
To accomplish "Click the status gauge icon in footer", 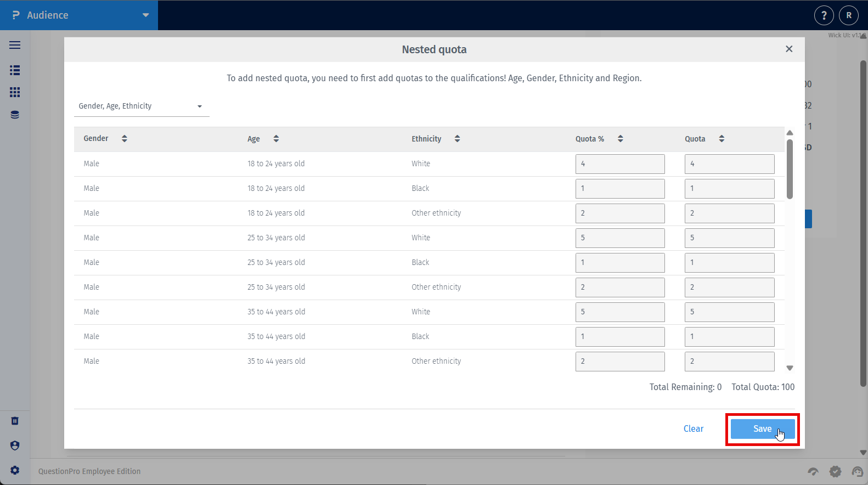I will 813,471.
